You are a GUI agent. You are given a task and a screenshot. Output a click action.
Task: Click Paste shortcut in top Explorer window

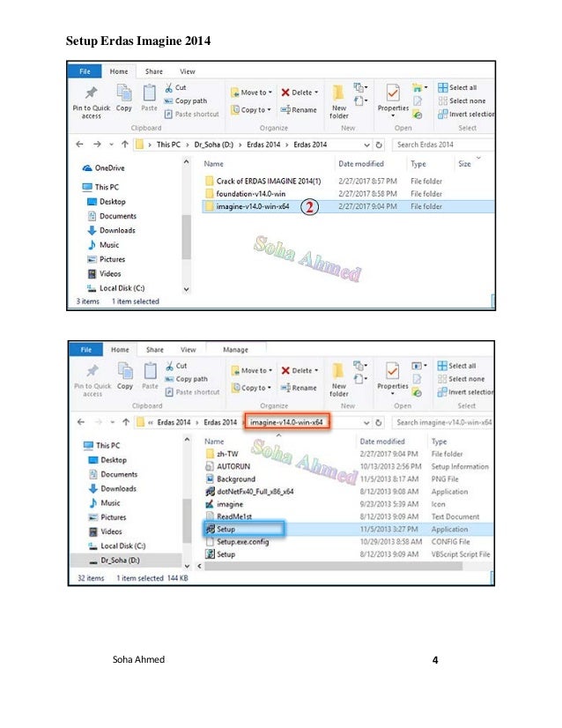click(x=192, y=114)
